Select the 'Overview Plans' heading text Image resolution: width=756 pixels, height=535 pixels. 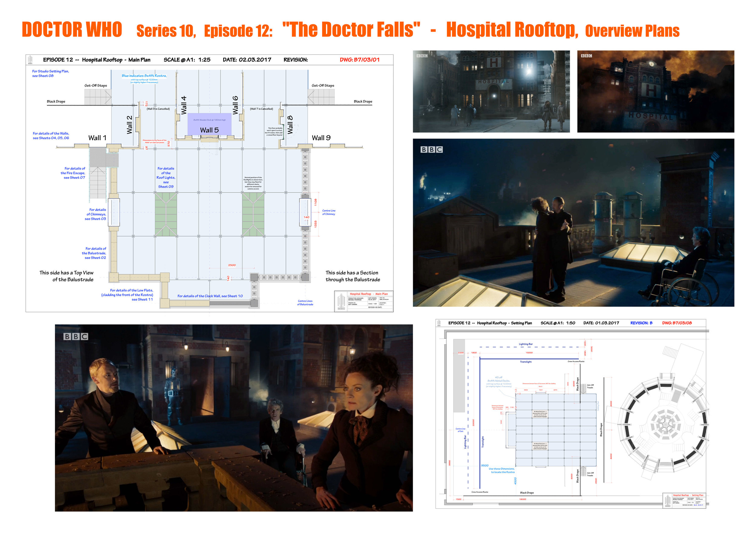(632, 31)
